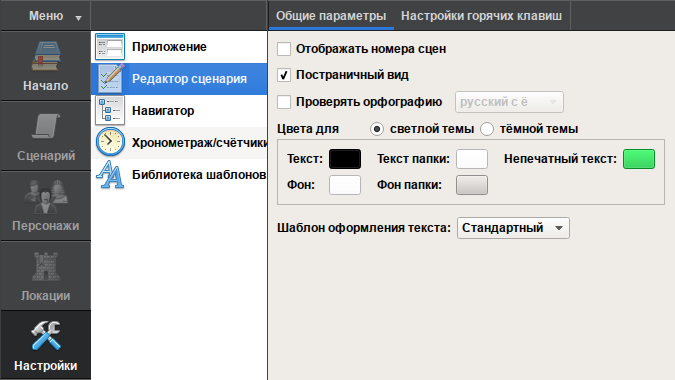Select the Хронометраж/счётчики list entry
This screenshot has width=675, height=380.
[x=179, y=142]
